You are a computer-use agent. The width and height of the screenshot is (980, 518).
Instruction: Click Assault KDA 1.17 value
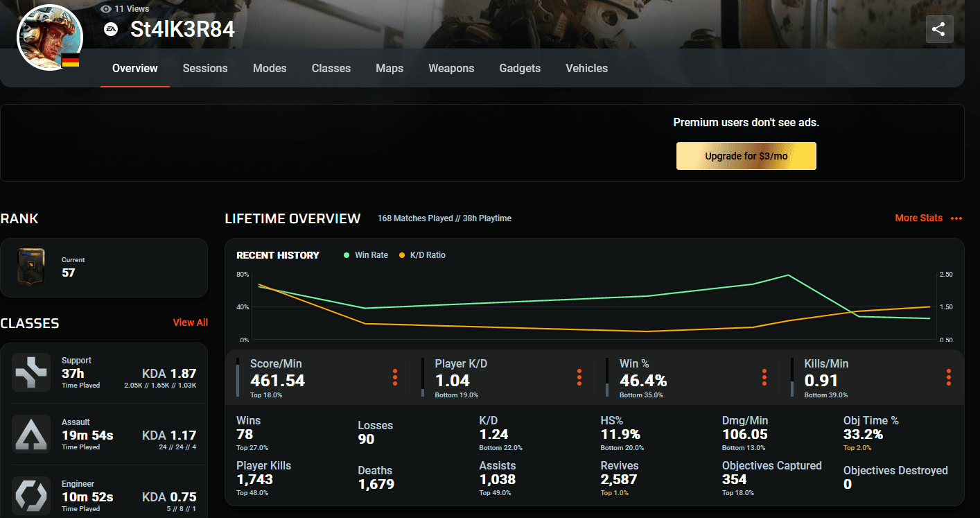click(169, 435)
